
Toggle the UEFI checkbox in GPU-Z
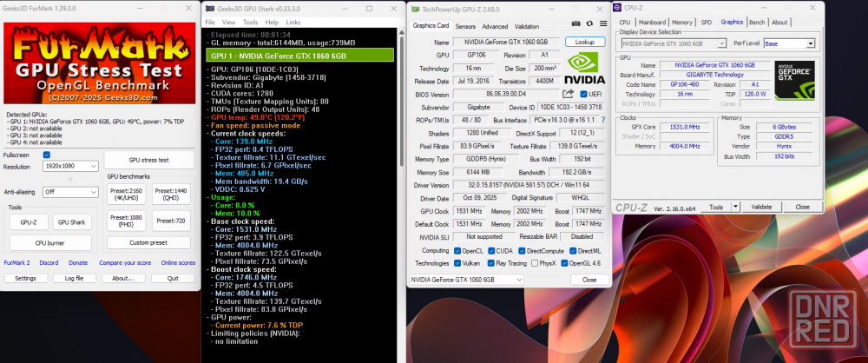(583, 94)
